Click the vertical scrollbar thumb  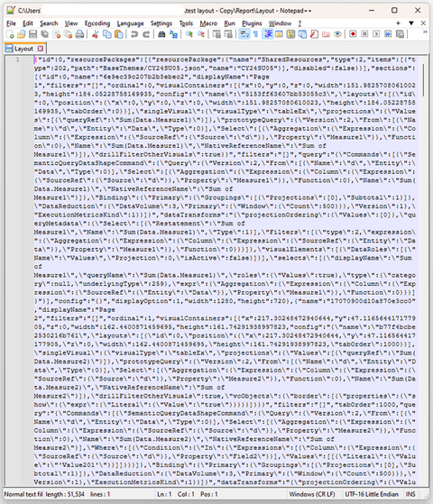[x=423, y=80]
